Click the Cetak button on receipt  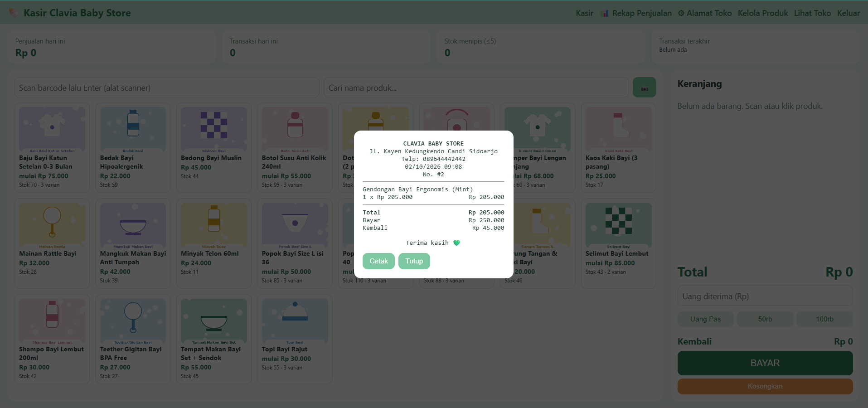click(378, 261)
